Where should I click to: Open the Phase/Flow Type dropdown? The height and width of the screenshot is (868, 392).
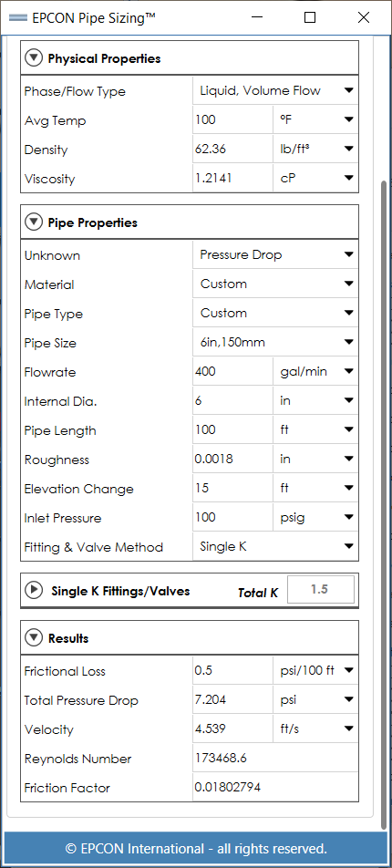pyautogui.click(x=275, y=91)
